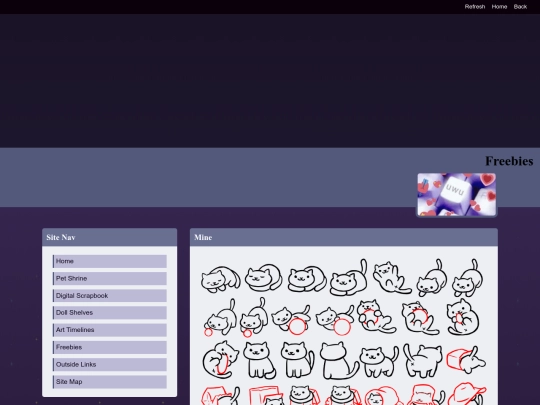Click the Freebies page heading
The height and width of the screenshot is (405, 540).
(x=509, y=161)
